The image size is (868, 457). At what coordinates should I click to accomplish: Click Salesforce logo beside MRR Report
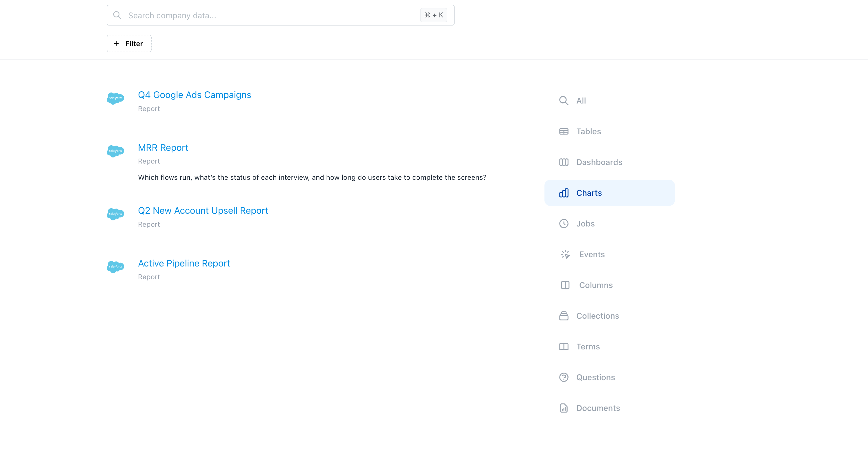[115, 151]
